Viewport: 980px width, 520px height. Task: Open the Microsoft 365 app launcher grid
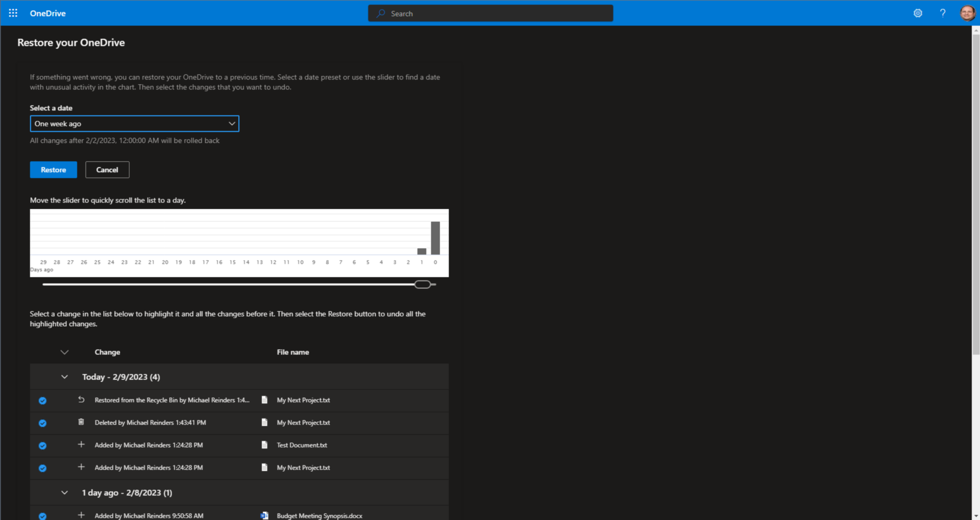click(x=13, y=13)
